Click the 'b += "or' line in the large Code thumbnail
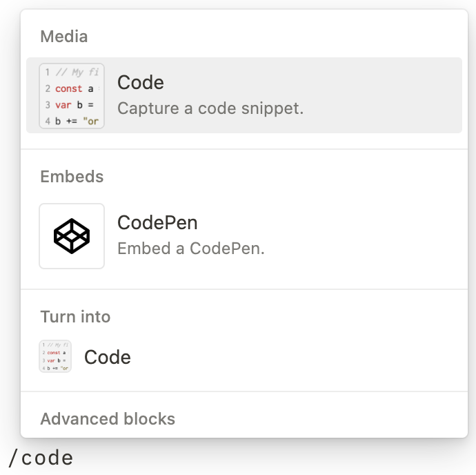The width and height of the screenshot is (476, 475). (x=77, y=122)
